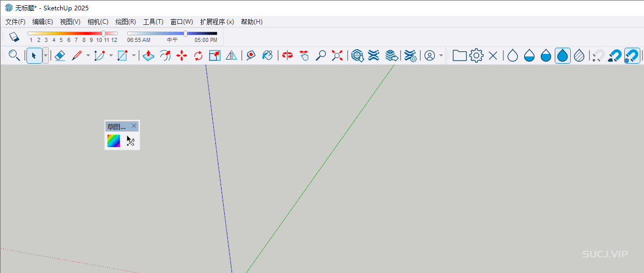The image size is (644, 273).
Task: Activate the Push/Pull tool
Action: (x=148, y=55)
